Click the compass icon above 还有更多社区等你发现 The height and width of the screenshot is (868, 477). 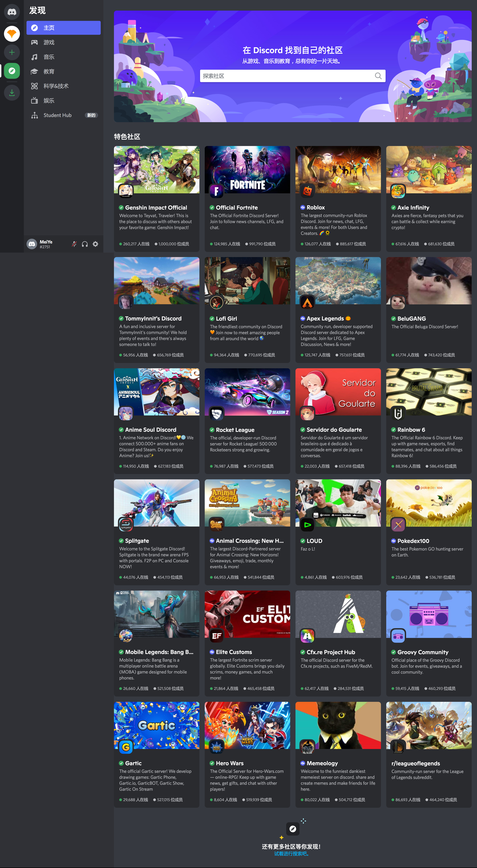293,829
